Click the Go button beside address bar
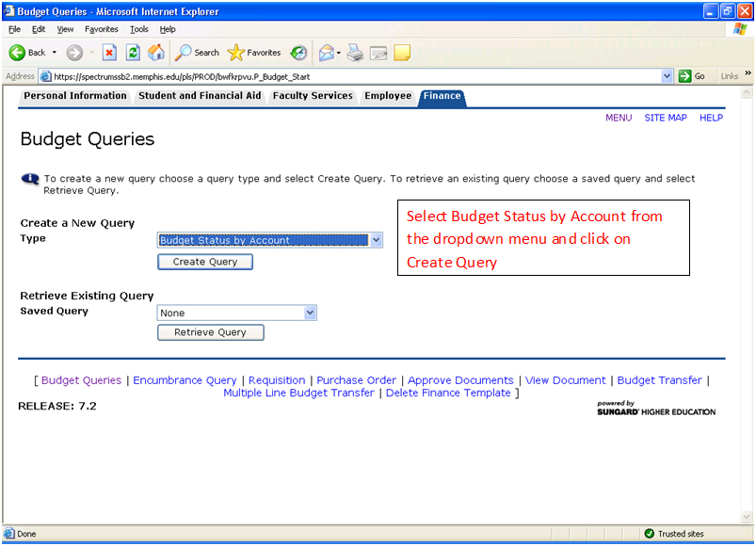 (x=692, y=76)
